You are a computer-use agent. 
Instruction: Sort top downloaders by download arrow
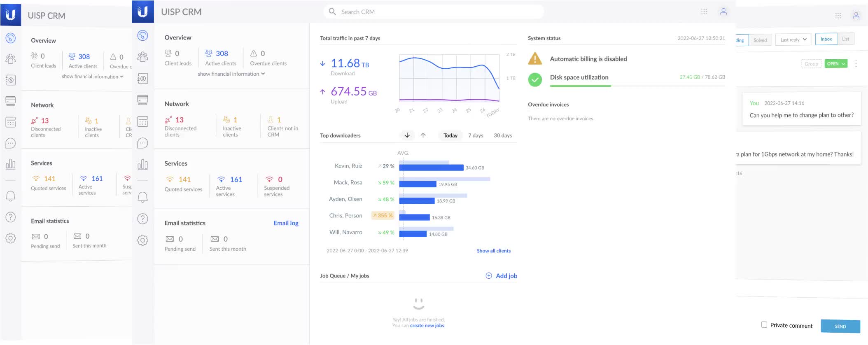pos(407,135)
